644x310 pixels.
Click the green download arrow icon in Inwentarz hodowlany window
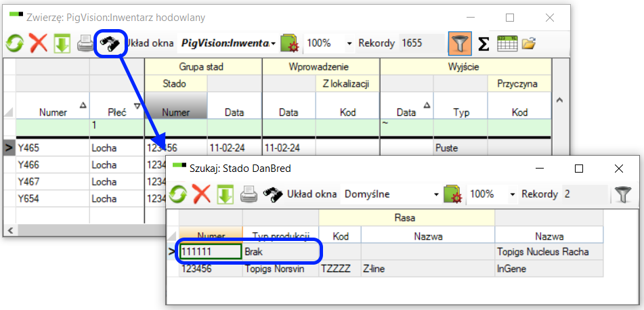(x=62, y=43)
